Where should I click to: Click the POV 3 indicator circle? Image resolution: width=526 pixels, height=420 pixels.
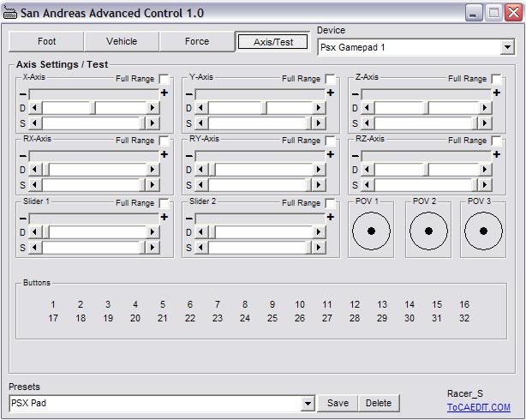coord(483,231)
